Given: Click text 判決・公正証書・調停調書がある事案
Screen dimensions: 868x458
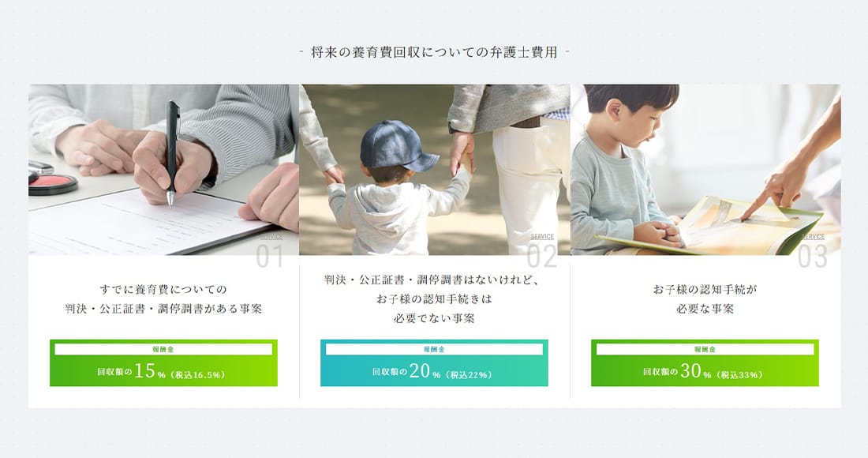Looking at the screenshot, I should pos(163,309).
